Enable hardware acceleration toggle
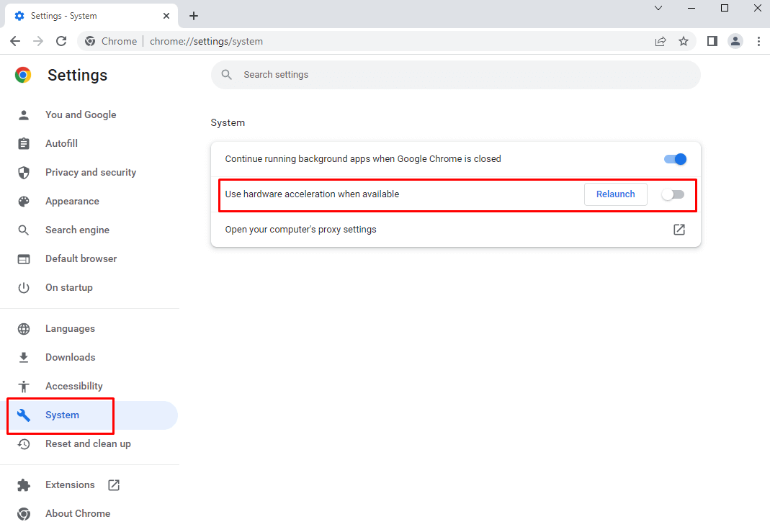Image resolution: width=770 pixels, height=532 pixels. [x=673, y=194]
